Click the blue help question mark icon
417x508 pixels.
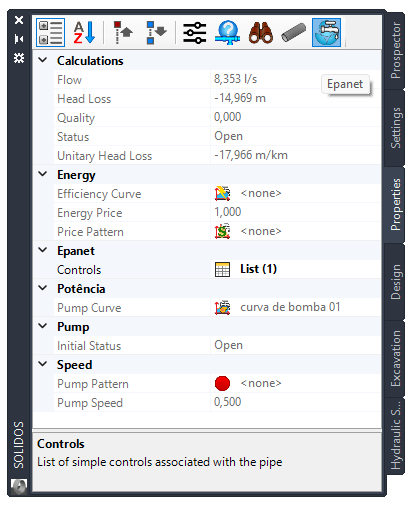point(227,32)
